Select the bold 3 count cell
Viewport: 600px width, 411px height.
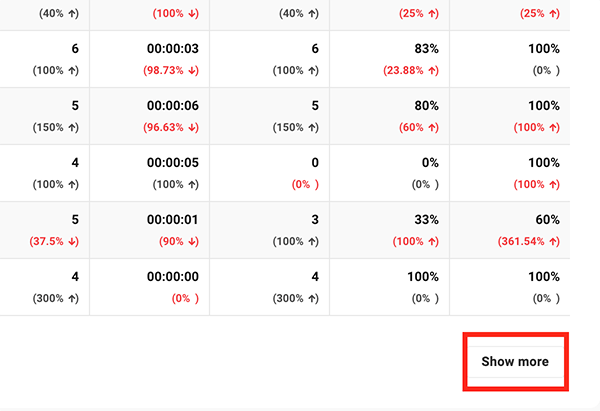(x=314, y=220)
